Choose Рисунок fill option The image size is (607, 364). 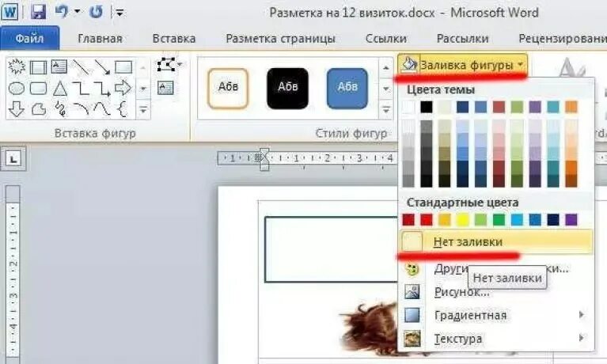pos(496,291)
